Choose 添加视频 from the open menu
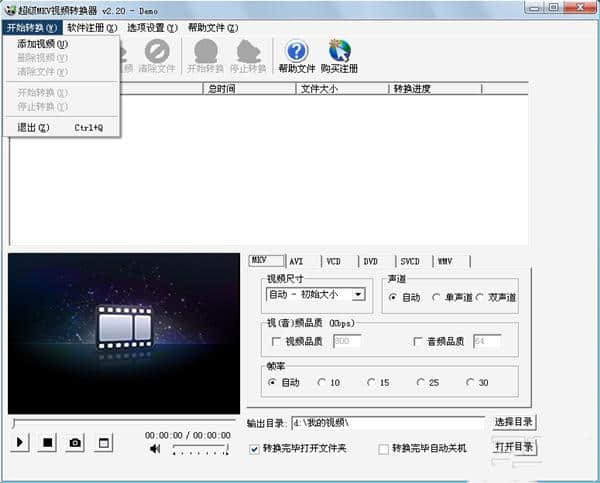 pos(42,44)
